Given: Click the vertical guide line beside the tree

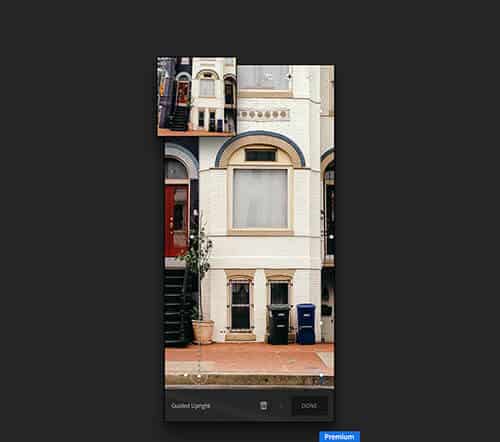Looking at the screenshot, I should click(199, 293).
